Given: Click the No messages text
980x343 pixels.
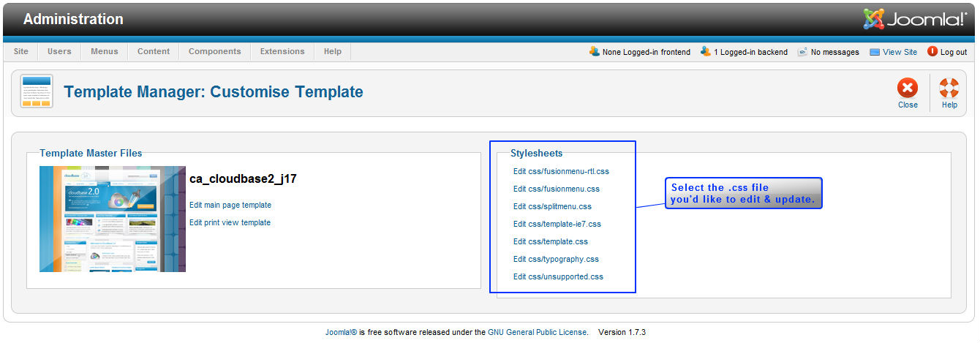Looking at the screenshot, I should pos(835,52).
